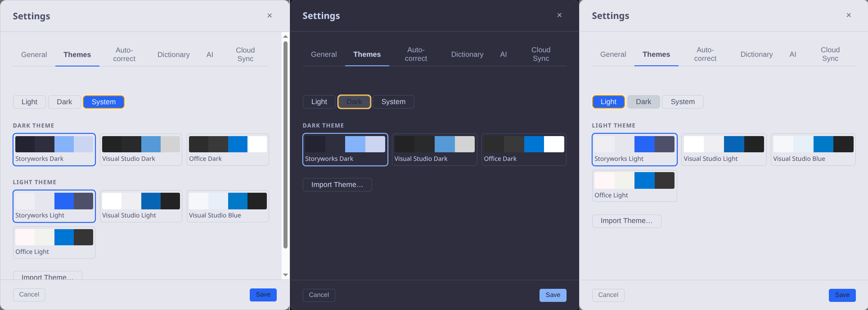The width and height of the screenshot is (868, 310).
Task: Open Cloud Sync tab in right Settings window
Action: point(830,54)
